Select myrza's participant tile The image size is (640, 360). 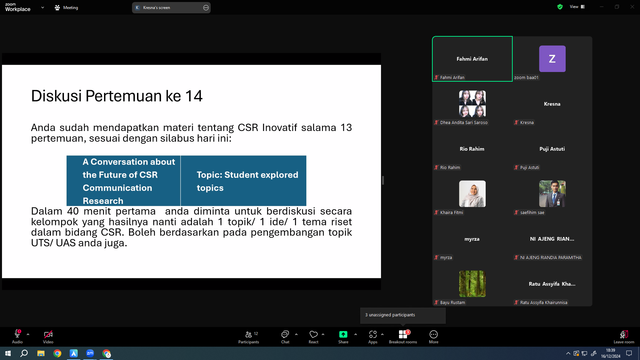tap(472, 239)
